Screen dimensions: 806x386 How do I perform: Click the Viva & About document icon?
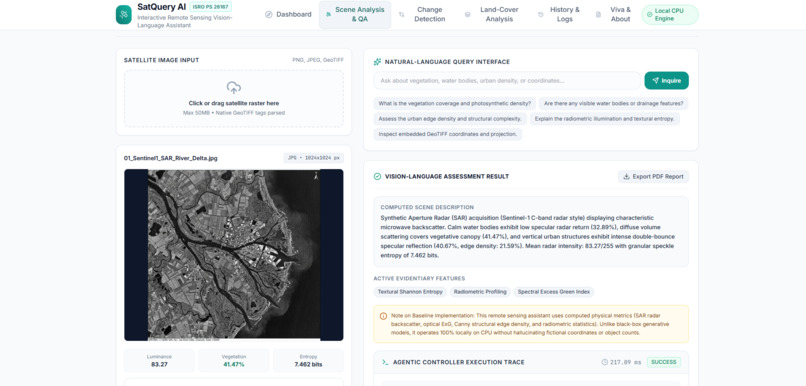pyautogui.click(x=598, y=14)
